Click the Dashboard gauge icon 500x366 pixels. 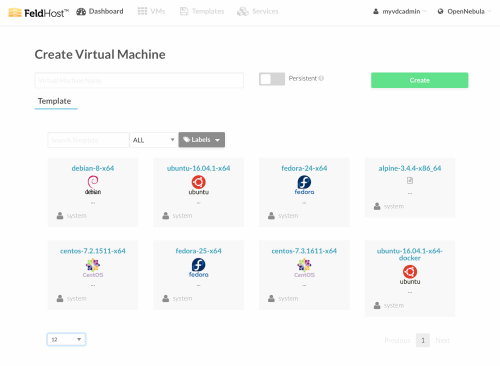[81, 12]
